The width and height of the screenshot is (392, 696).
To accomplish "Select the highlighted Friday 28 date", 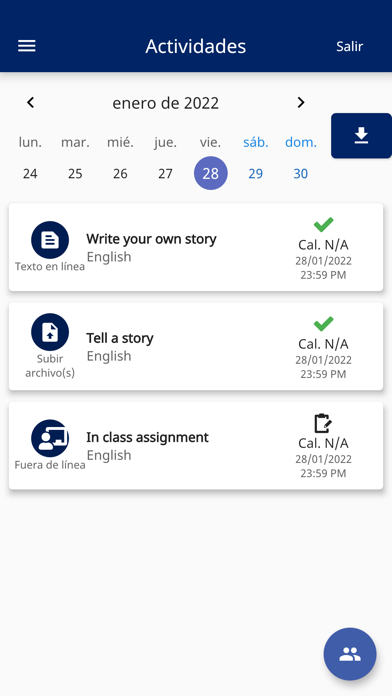I will 210,173.
